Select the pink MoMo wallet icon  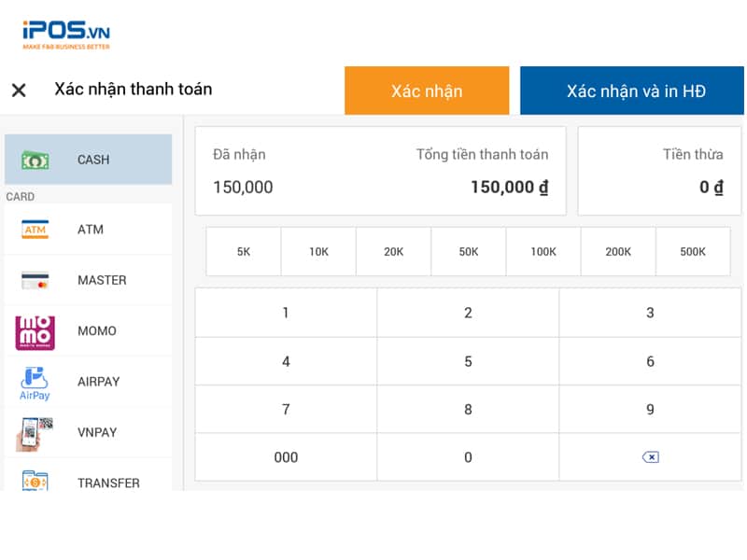pos(35,331)
